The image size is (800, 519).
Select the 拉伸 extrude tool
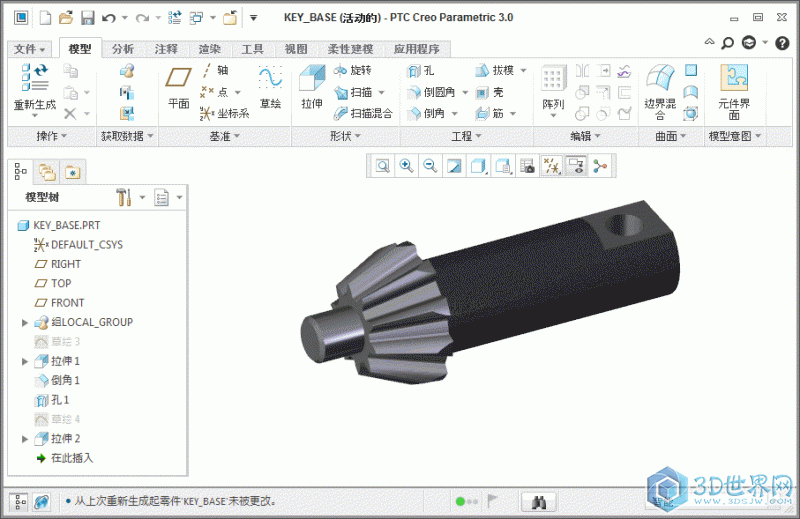tap(312, 88)
